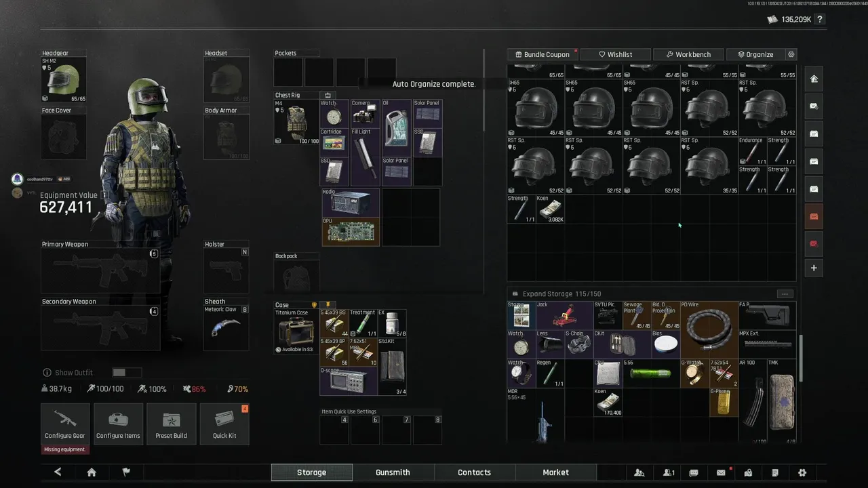Select the empty Holster slot
This screenshot has width=868, height=488.
click(x=226, y=271)
